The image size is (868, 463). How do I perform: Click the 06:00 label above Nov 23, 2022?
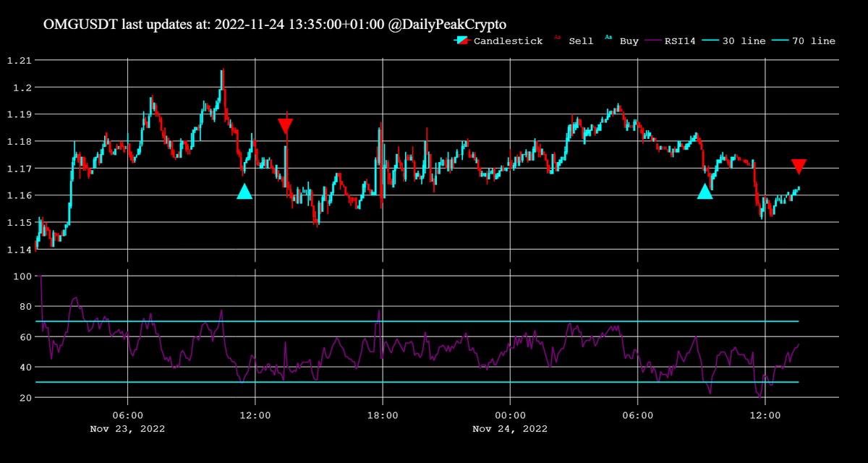click(x=127, y=415)
